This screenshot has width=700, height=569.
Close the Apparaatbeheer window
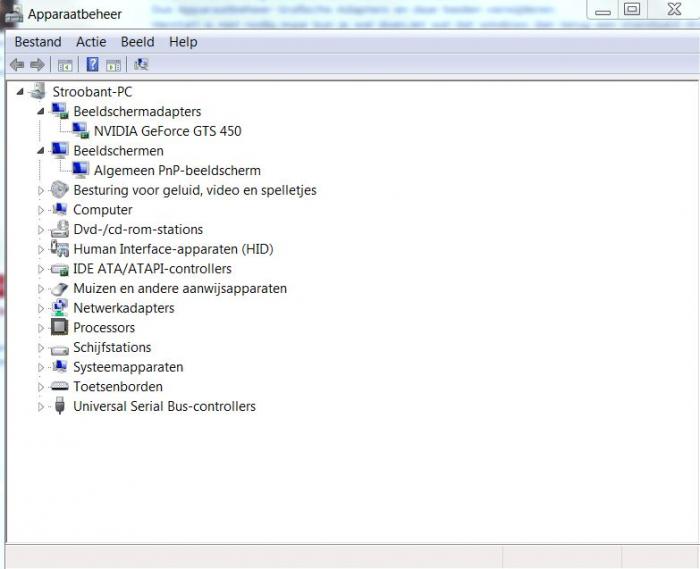674,9
